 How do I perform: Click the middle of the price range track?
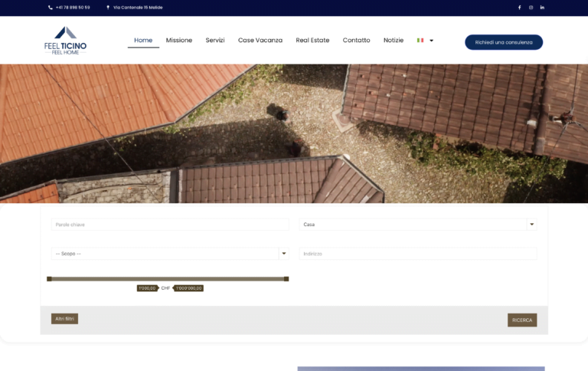168,278
